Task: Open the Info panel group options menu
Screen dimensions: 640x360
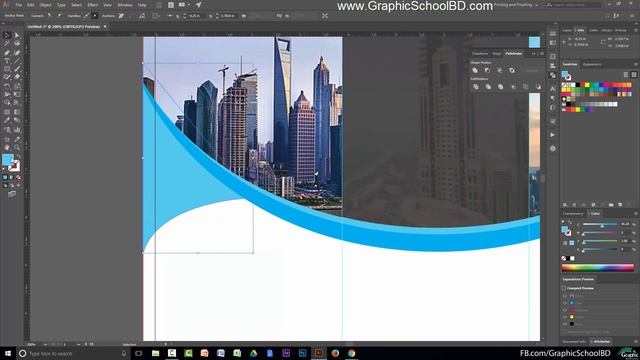Action: (x=636, y=30)
